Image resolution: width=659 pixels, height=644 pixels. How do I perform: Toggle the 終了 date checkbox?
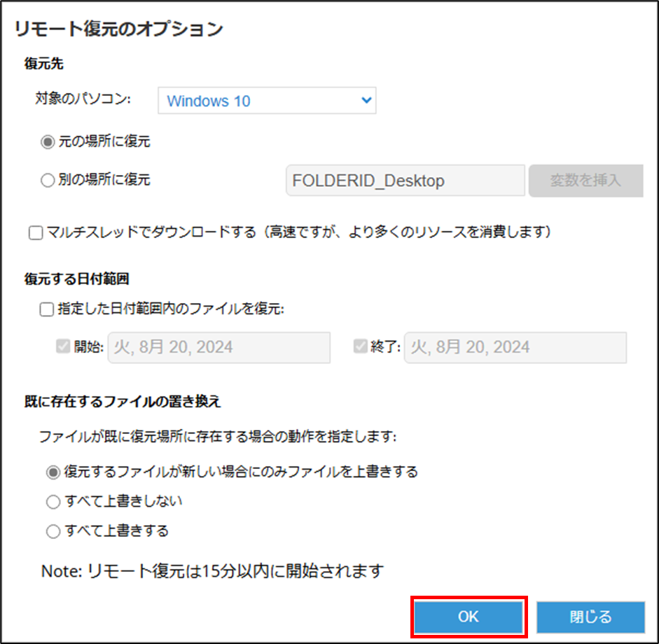coord(361,346)
